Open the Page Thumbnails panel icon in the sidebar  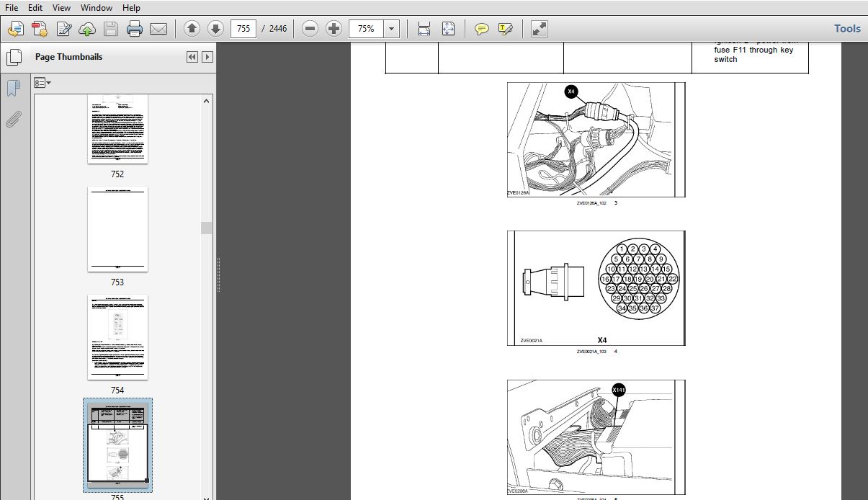tap(13, 57)
